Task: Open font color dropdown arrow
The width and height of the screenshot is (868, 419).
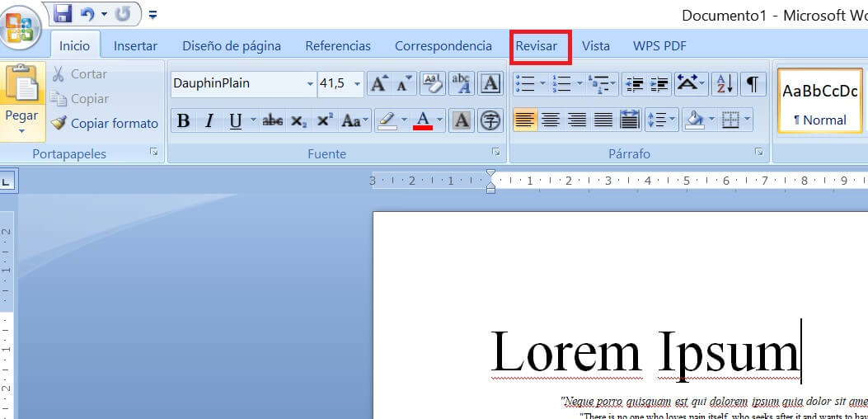Action: click(x=441, y=120)
